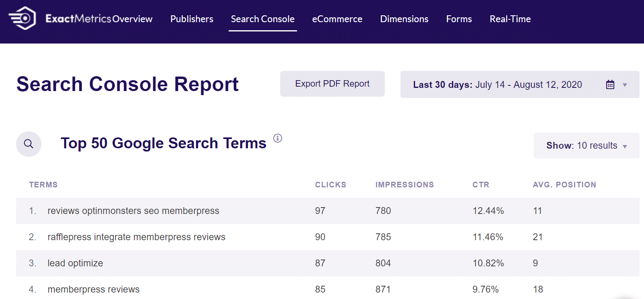Image resolution: width=644 pixels, height=299 pixels.
Task: Click the magnifier icon beside Top 50 Google Search Terms
Action: pyautogui.click(x=29, y=144)
